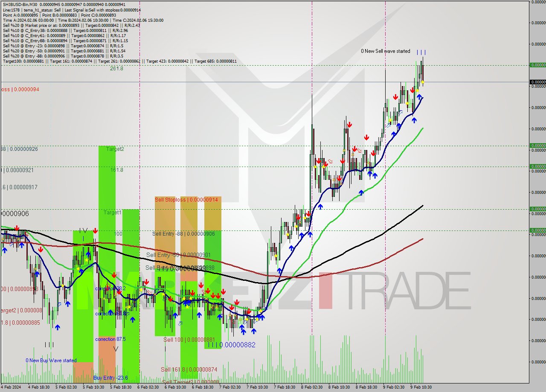Image resolution: width=546 pixels, height=392 pixels.
Task: Click the '5 Feb 10:30' time axis label
Action: [x=93, y=387]
